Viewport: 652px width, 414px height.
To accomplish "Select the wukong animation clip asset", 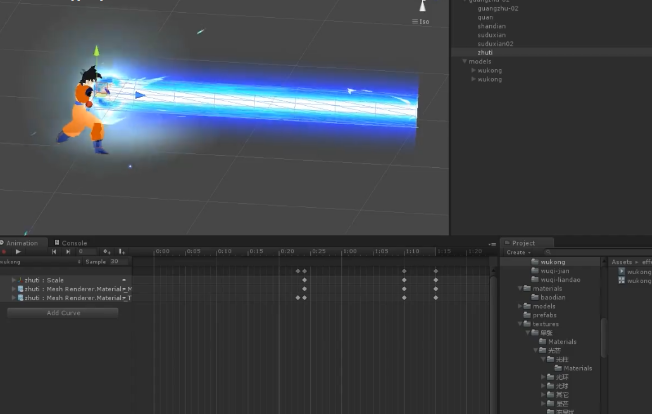I will pyautogui.click(x=635, y=271).
